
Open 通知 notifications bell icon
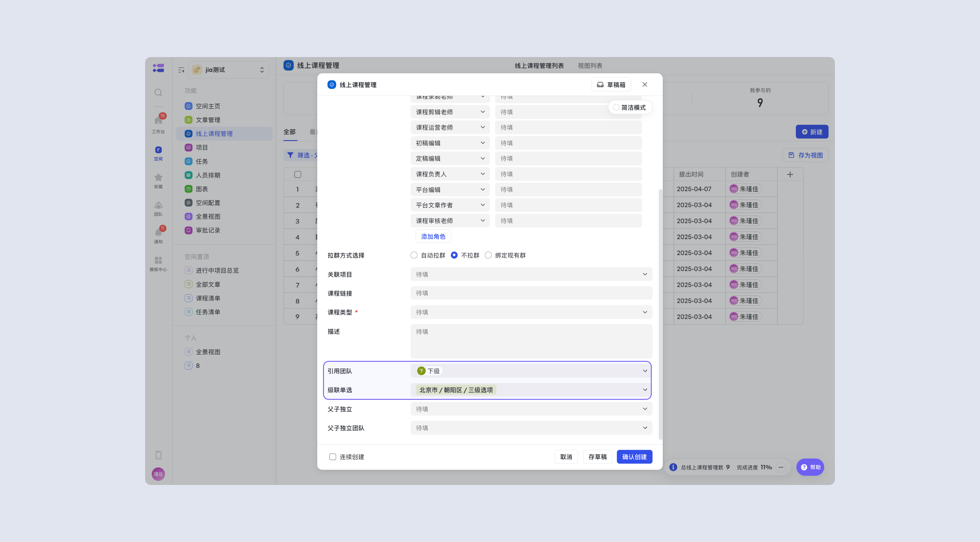[x=158, y=236]
